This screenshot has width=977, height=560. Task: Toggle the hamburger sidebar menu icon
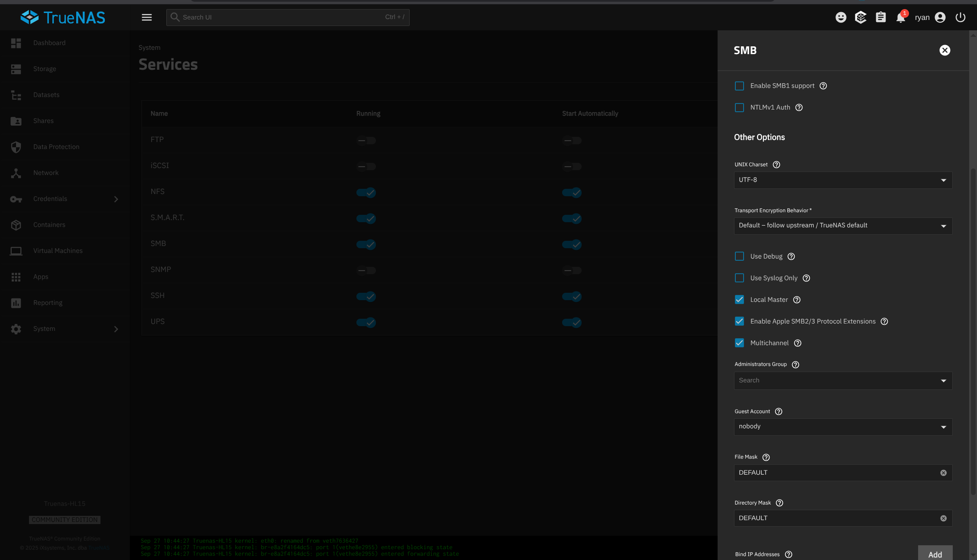coord(147,17)
